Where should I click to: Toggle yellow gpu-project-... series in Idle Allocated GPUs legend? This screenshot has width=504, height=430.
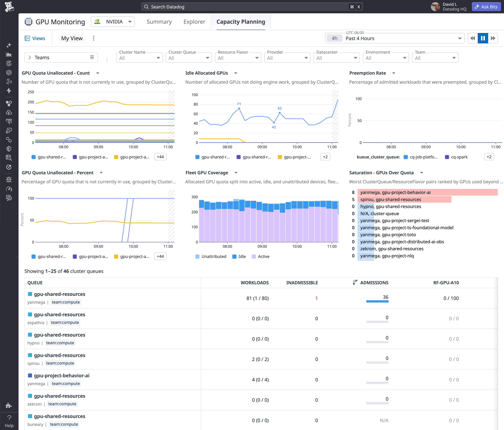(x=294, y=157)
